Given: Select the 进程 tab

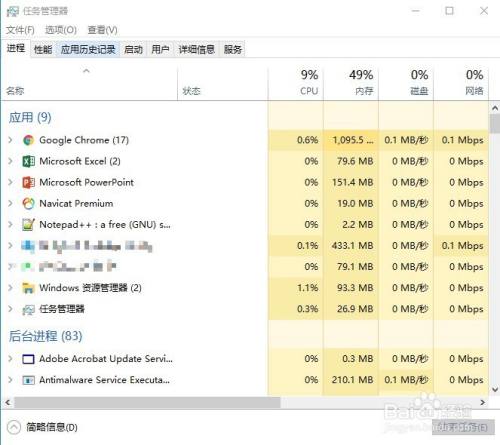Looking at the screenshot, I should [16, 49].
